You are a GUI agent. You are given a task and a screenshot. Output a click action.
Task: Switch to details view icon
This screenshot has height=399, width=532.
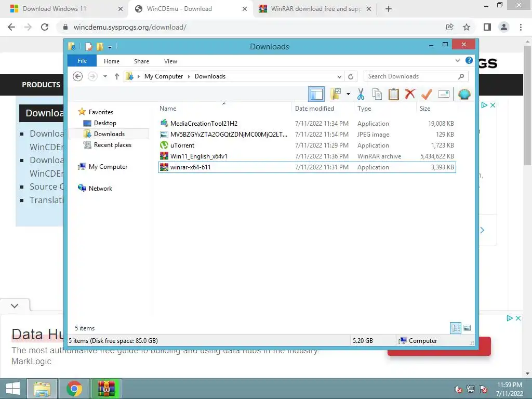456,328
